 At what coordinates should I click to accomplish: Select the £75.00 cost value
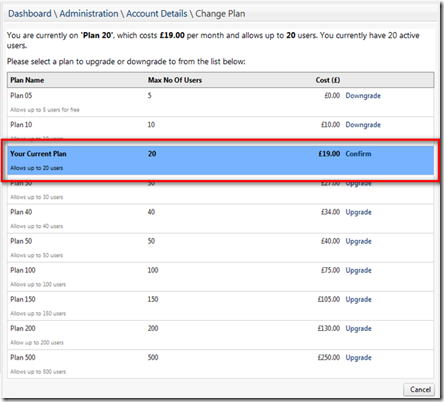[x=330, y=270]
